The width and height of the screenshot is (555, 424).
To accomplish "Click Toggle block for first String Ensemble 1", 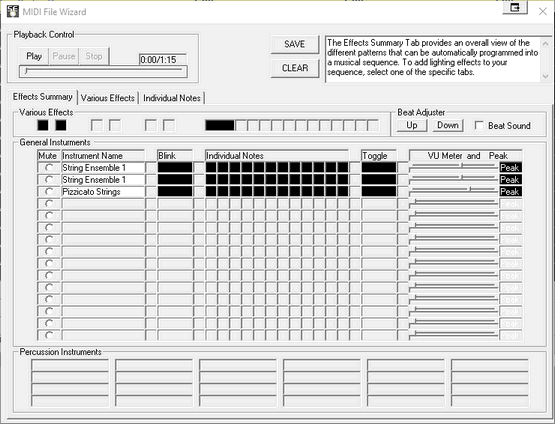I will [x=379, y=168].
